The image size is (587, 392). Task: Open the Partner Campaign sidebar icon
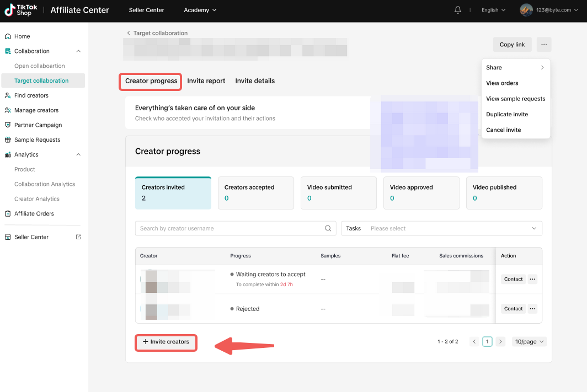click(8, 125)
